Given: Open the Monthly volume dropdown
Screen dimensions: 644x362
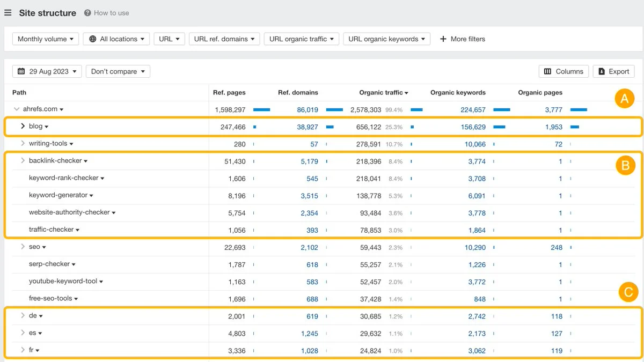Looking at the screenshot, I should tap(46, 39).
